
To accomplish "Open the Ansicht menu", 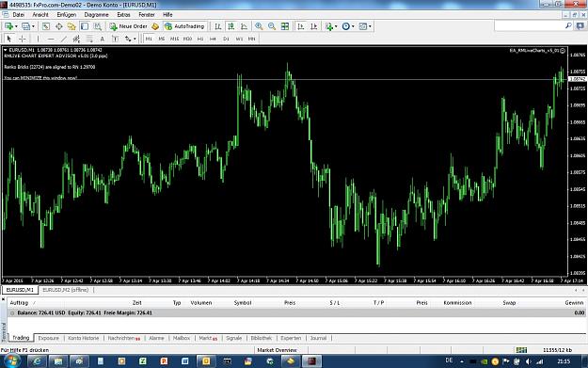I will tap(40, 15).
